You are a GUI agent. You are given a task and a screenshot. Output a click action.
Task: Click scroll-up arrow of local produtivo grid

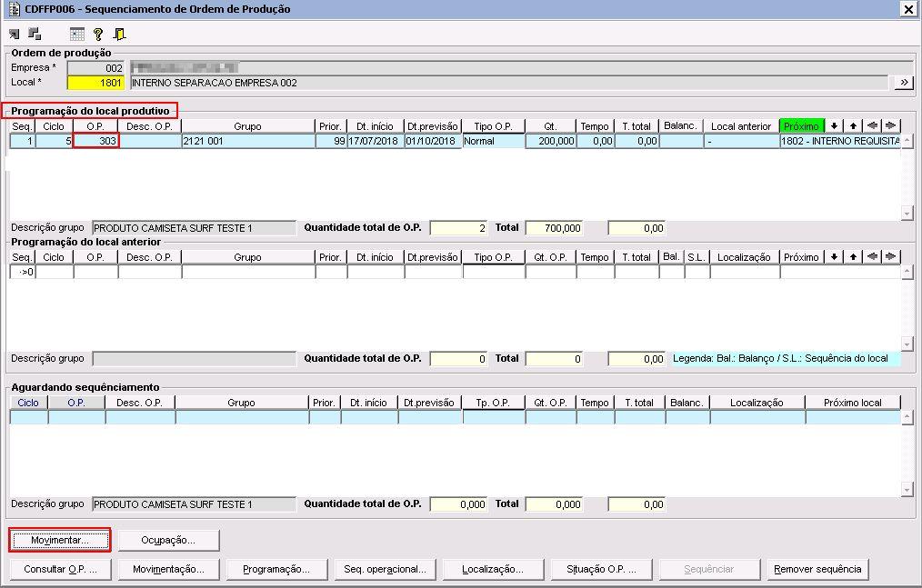(x=907, y=141)
